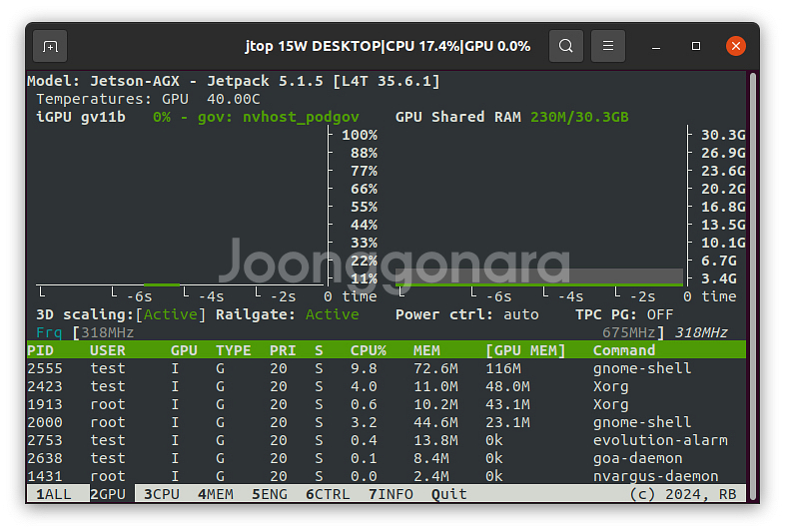785x532 pixels.
Task: Open the 4MEM page
Action: click(216, 494)
